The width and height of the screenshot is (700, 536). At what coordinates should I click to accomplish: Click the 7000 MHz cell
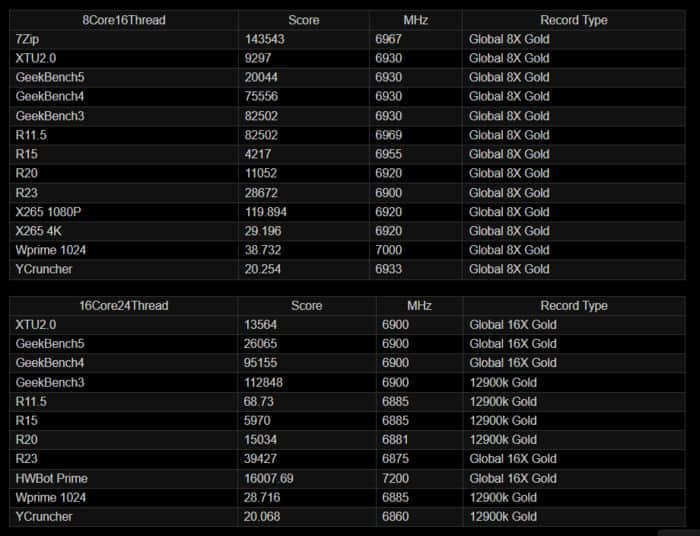[x=388, y=250]
